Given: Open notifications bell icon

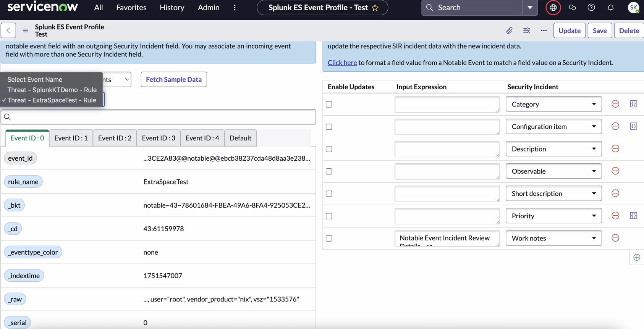Looking at the screenshot, I should tap(610, 8).
